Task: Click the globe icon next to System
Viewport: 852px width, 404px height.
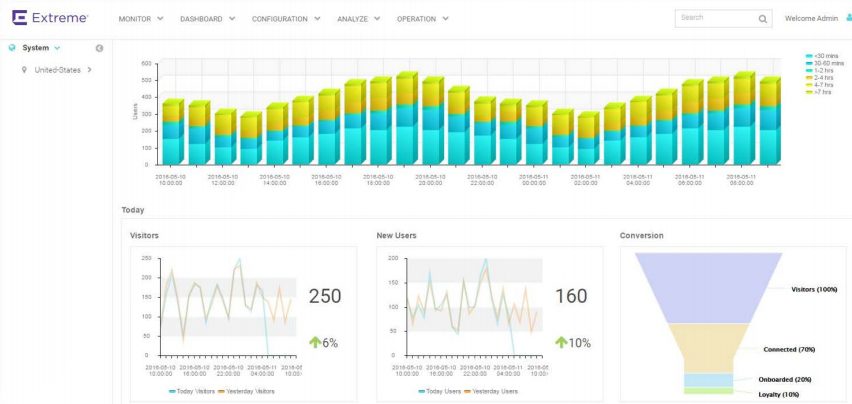Action: [12, 48]
